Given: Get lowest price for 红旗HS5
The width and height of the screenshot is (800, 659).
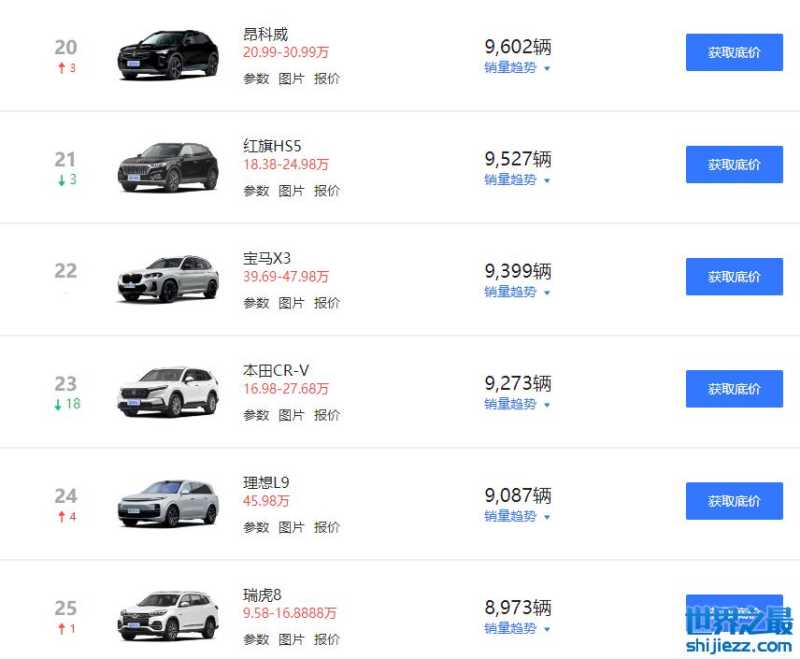Looking at the screenshot, I should [x=734, y=165].
